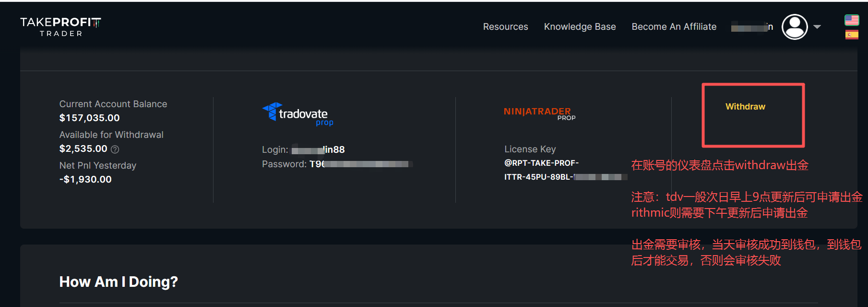
Task: Click the NinjaTrader Prop logo
Action: pos(539,113)
